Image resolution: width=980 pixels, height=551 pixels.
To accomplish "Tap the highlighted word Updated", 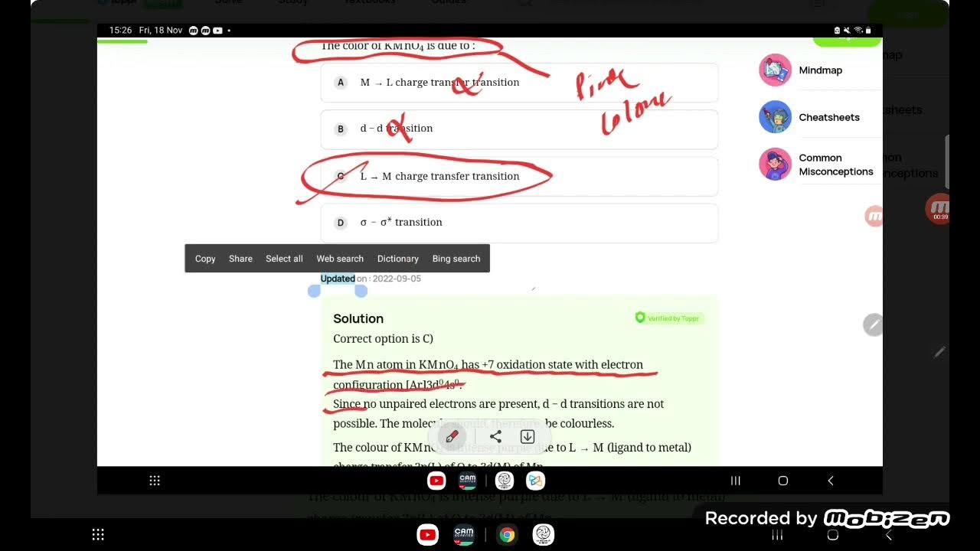I will (x=338, y=279).
